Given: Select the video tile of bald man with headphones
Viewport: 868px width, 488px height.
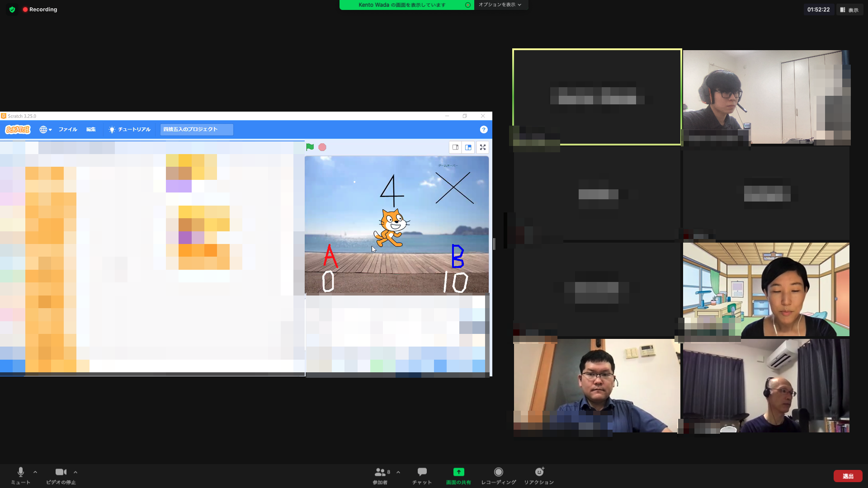Looking at the screenshot, I should 766,385.
